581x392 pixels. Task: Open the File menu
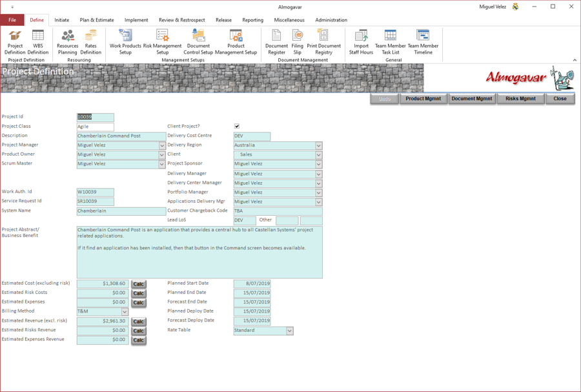point(12,20)
